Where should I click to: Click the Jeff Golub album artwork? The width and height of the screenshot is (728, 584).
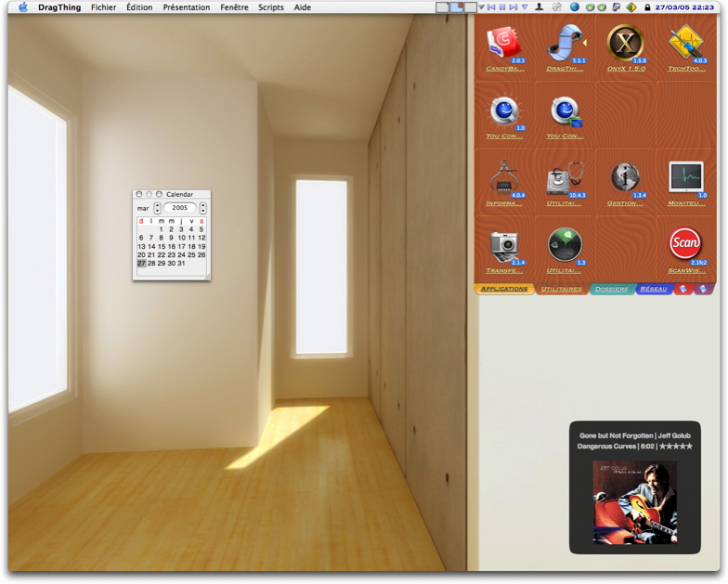coord(635,502)
